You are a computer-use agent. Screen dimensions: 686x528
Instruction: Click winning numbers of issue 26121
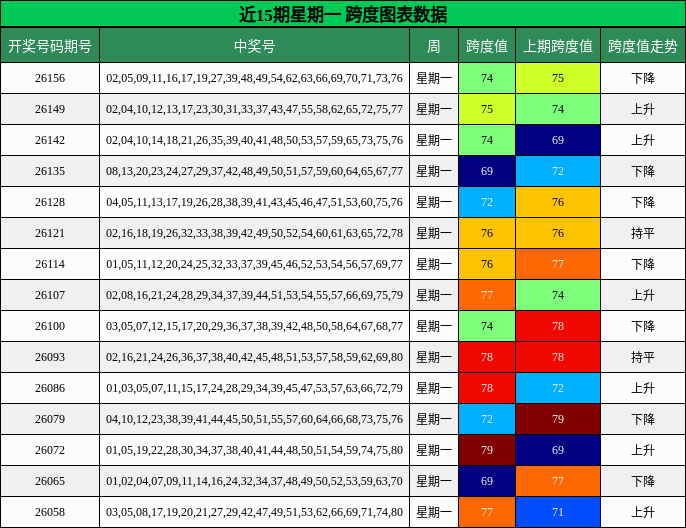[255, 234]
